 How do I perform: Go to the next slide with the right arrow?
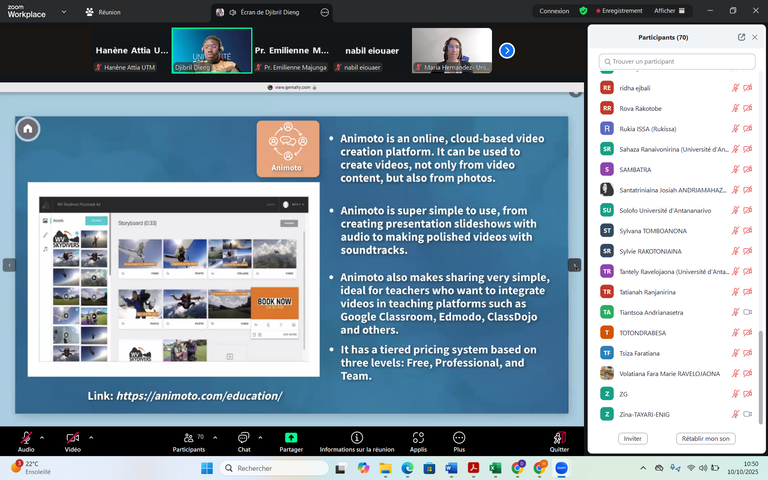[574, 265]
